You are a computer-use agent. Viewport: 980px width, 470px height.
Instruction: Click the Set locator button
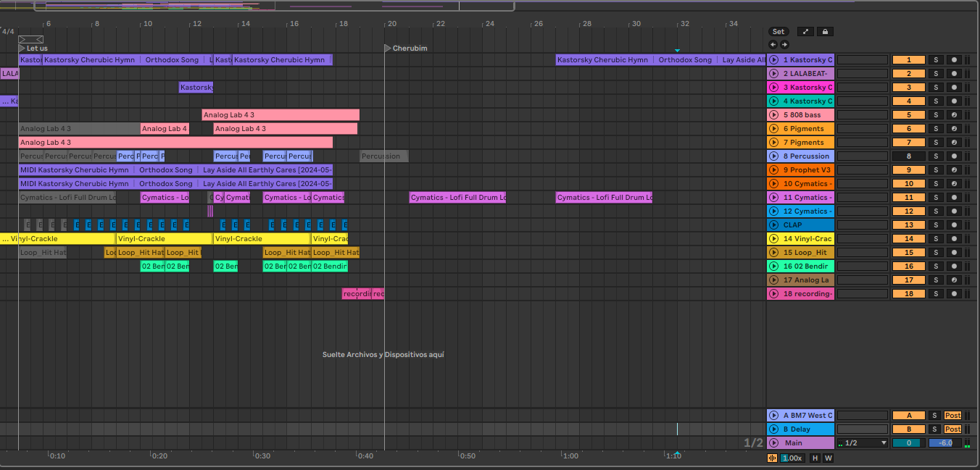[778, 32]
